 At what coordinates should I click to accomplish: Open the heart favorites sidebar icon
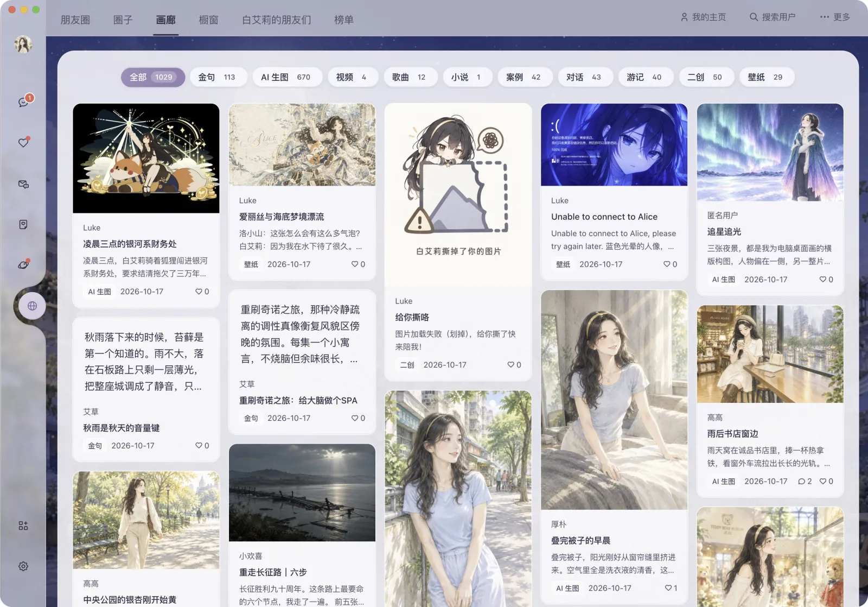[x=23, y=142]
